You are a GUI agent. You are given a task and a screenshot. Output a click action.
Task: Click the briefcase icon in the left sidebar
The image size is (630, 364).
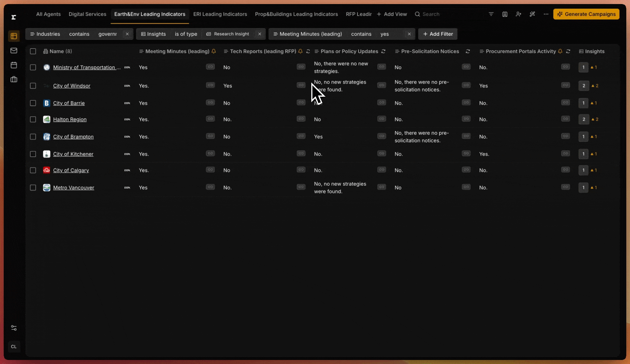[14, 80]
